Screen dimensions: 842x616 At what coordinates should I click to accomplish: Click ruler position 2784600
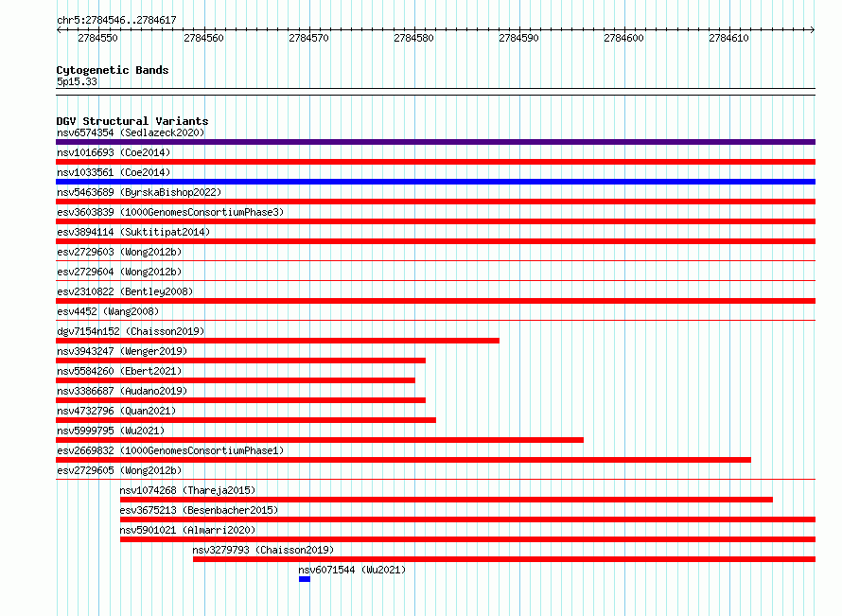coord(623,38)
